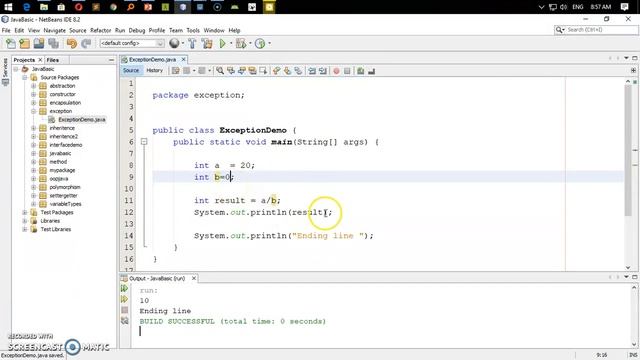
Task: Click the Find Selection magnifier icon
Action: tap(220, 71)
